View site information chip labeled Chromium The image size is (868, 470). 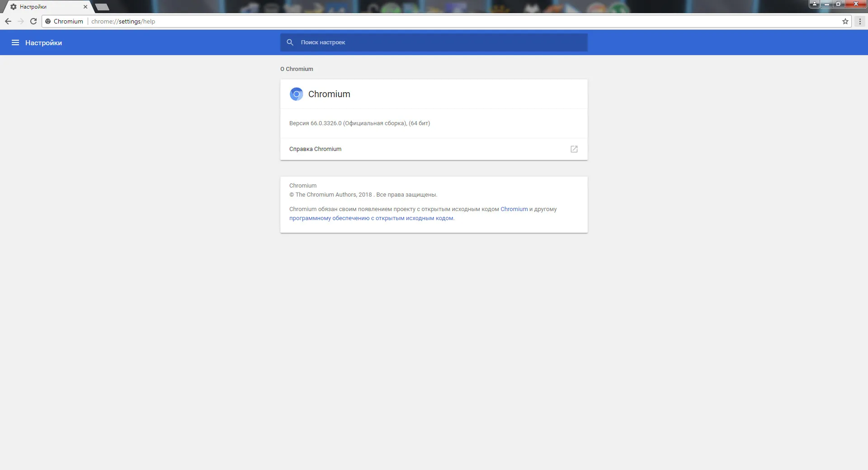coord(64,21)
